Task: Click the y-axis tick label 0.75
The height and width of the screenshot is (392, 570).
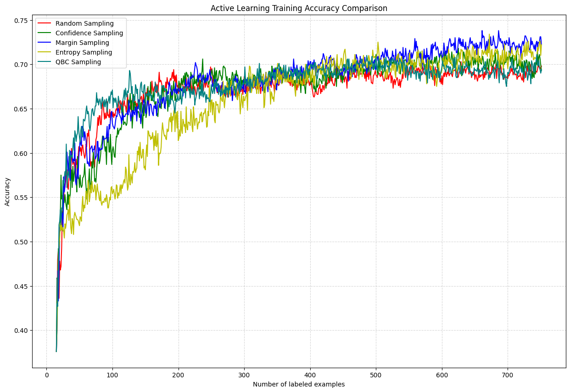Action: pyautogui.click(x=21, y=20)
